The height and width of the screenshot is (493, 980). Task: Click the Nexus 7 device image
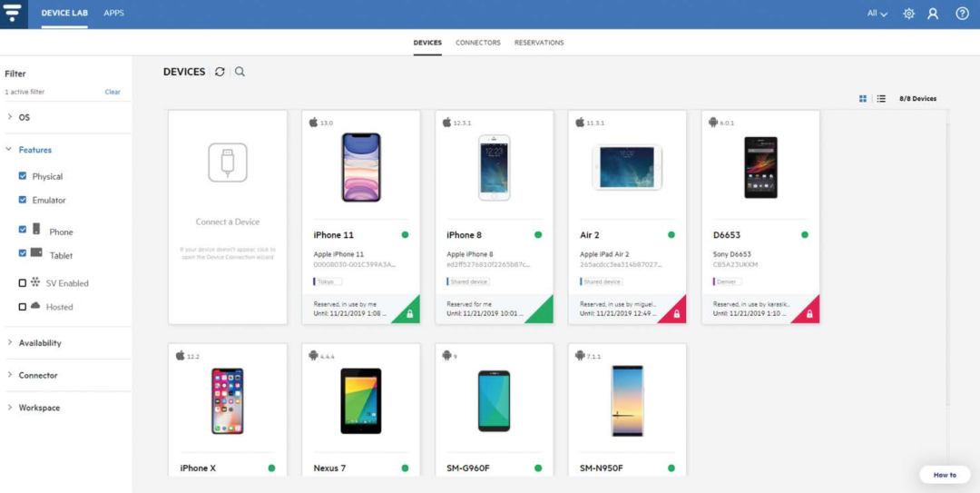361,400
